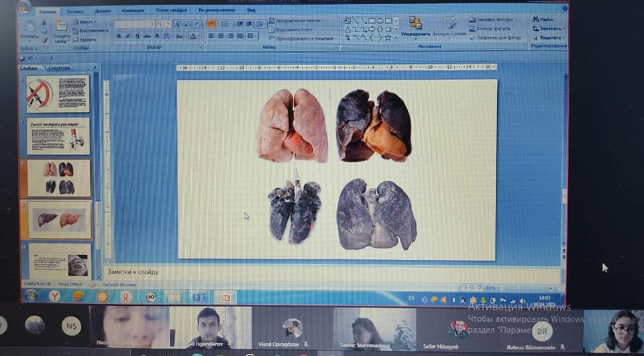This screenshot has height=356, width=644.
Task: Toggle the highlighted bullets list button
Action: click(x=211, y=25)
